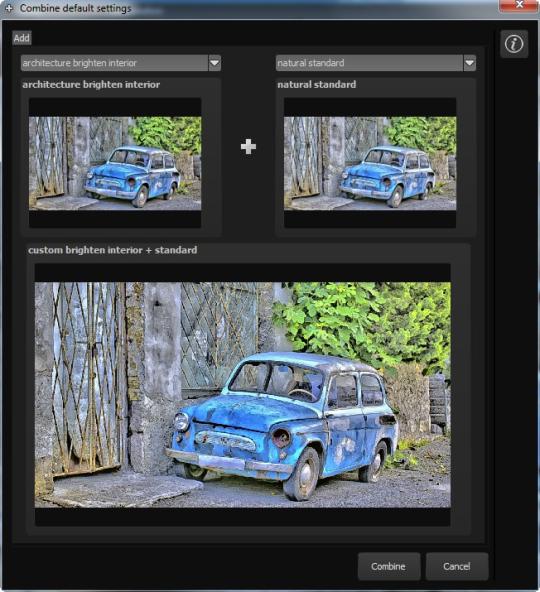Click the title bar plus icon
Viewport: 540px width, 592px height.
click(x=9, y=8)
